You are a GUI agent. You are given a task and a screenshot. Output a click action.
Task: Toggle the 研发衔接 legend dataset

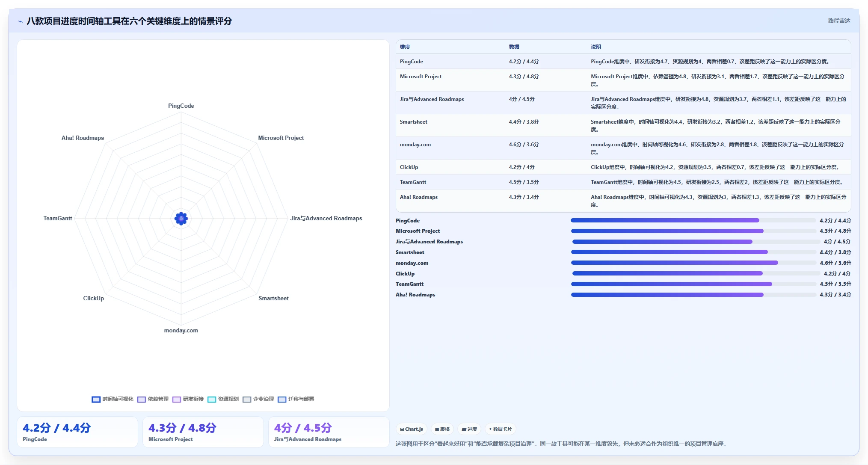coord(188,399)
